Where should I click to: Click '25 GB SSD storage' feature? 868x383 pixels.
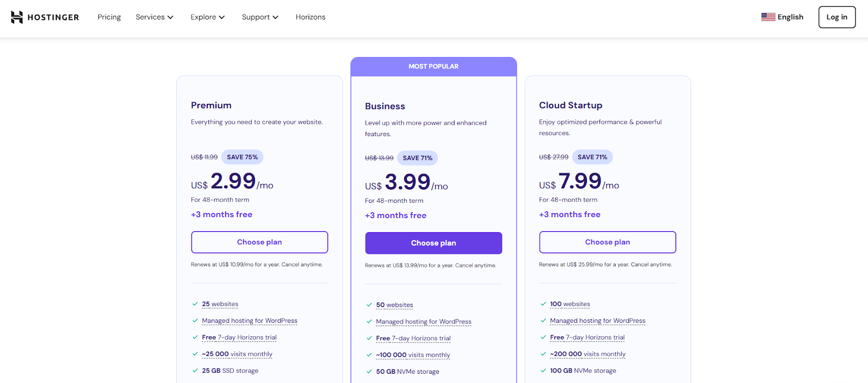(230, 371)
